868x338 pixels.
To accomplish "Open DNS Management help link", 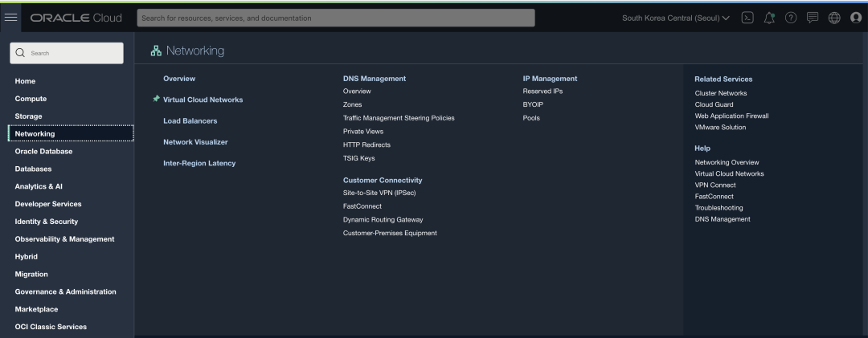I will click(723, 219).
